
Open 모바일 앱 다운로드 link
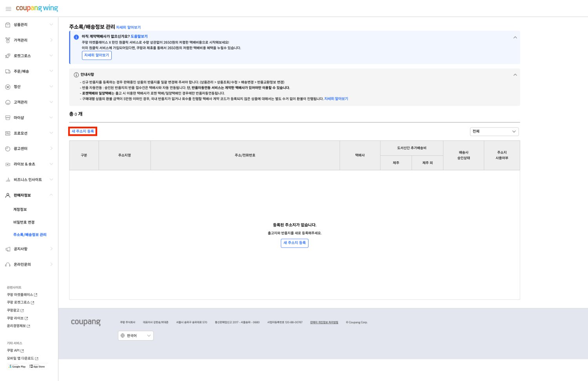[22, 359]
